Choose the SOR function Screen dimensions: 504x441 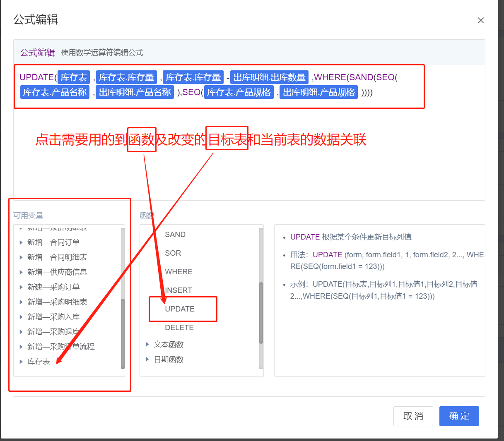point(173,253)
